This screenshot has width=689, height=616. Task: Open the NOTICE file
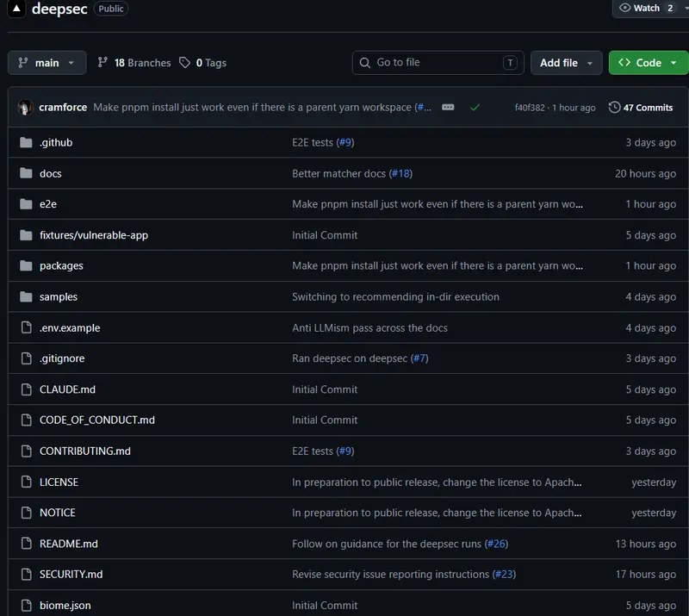point(57,513)
